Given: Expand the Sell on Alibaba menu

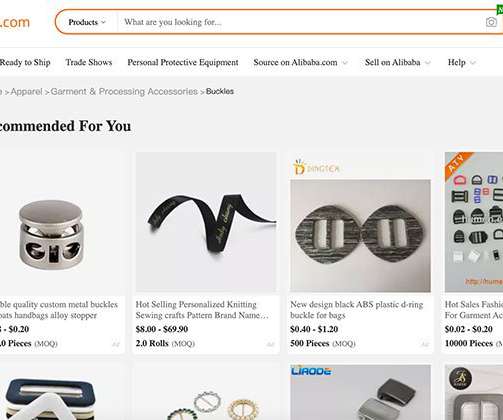Looking at the screenshot, I should 397,62.
